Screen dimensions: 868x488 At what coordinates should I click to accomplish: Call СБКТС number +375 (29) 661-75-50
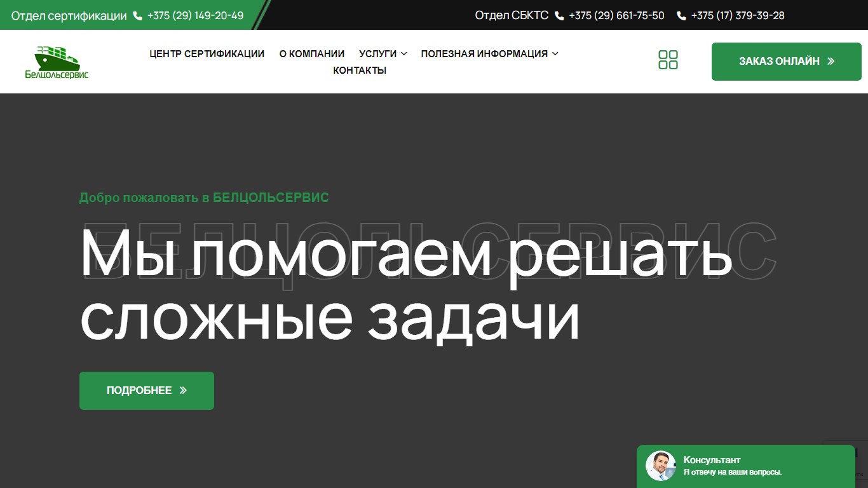616,16
